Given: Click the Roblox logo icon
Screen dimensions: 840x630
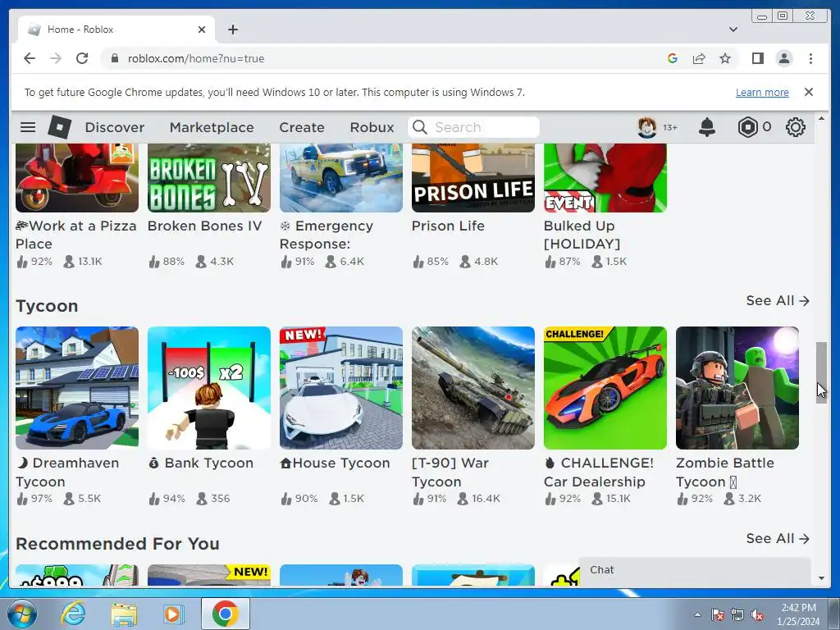Looking at the screenshot, I should 59,127.
